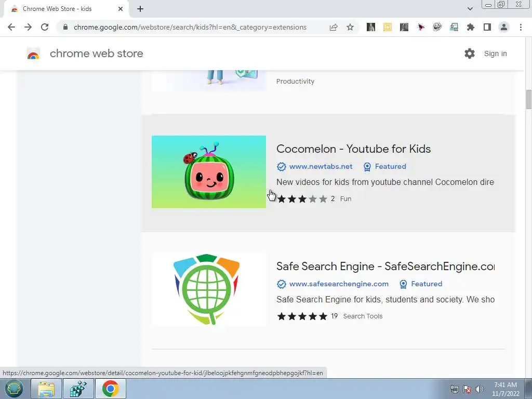
Task: Open the Cocomelon watermelon thumbnail
Action: (209, 172)
